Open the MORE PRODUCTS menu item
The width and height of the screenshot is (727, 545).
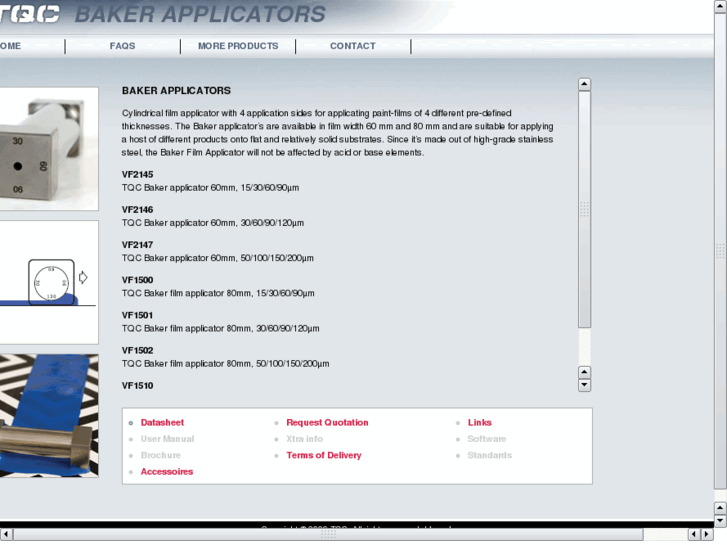[238, 46]
